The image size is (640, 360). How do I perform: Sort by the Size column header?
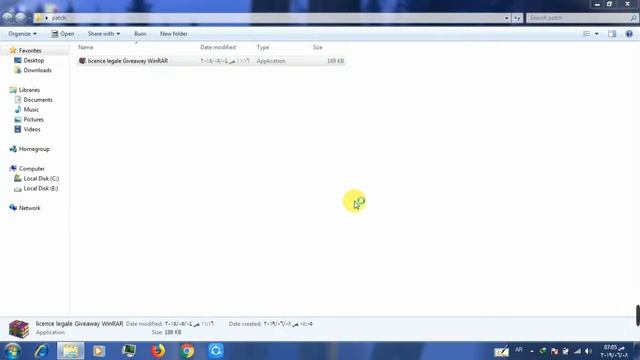pos(318,47)
